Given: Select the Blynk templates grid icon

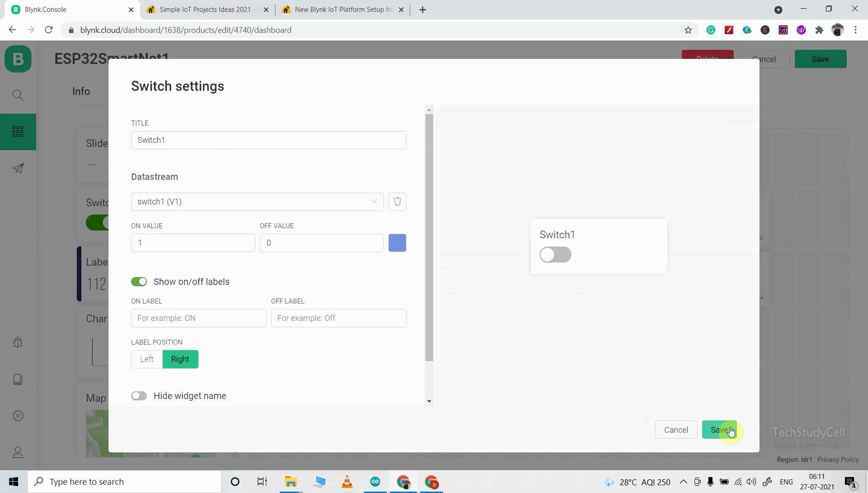Looking at the screenshot, I should tap(18, 131).
